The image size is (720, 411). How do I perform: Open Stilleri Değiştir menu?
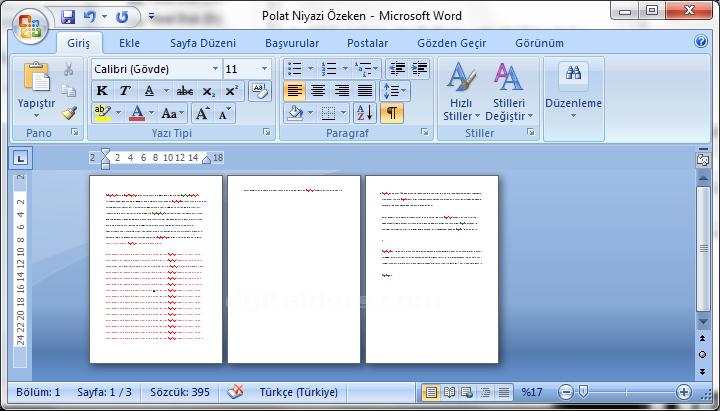(509, 92)
